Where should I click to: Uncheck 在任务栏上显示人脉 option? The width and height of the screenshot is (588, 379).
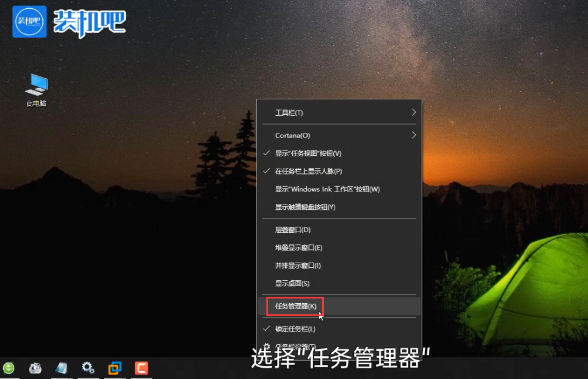[308, 172]
